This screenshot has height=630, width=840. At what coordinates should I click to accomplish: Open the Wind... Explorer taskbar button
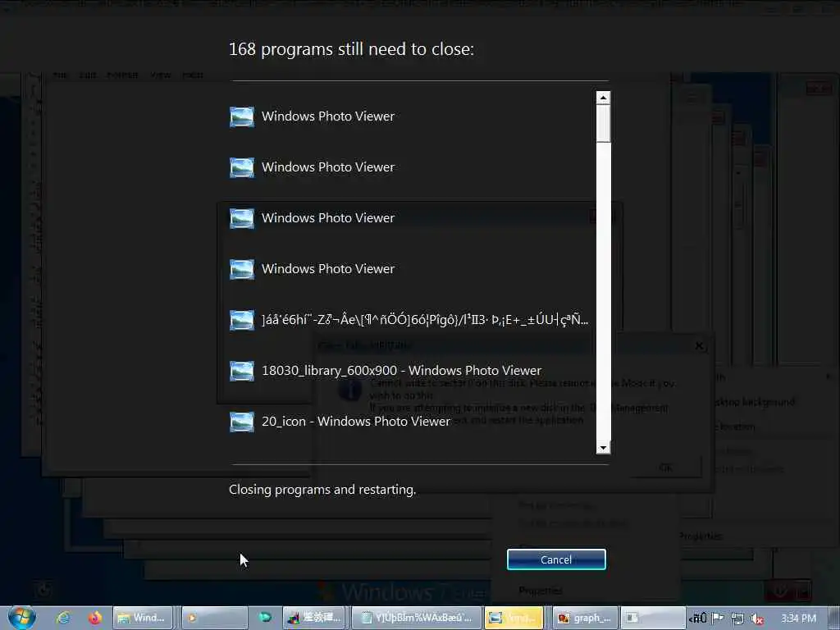pyautogui.click(x=143, y=618)
